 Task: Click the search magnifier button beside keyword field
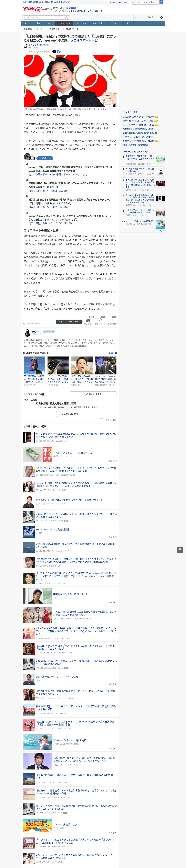click(66, 18)
